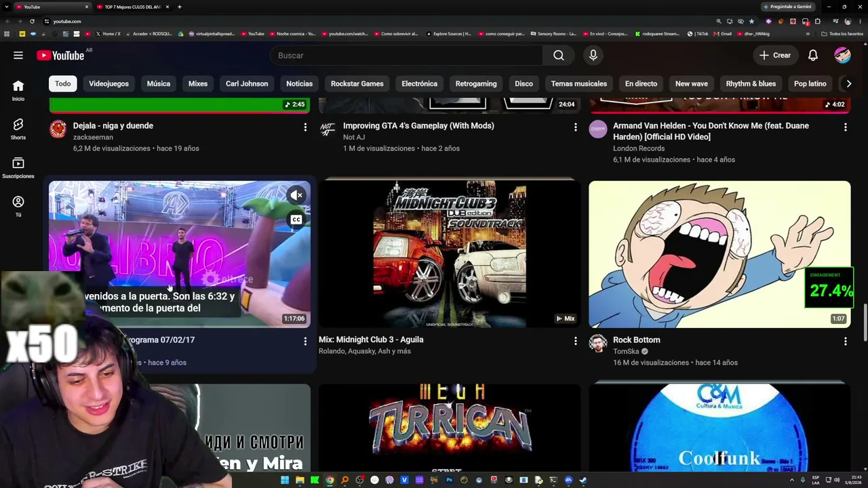Screen dimensions: 868x488
Task: Switch to the TOP 7 Mejores browser tab
Action: pos(132,7)
